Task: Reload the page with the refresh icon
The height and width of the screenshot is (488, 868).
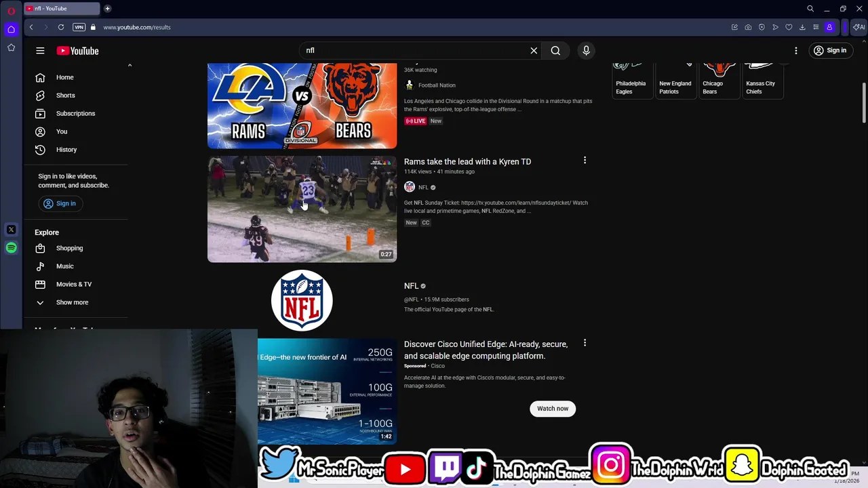Action: pyautogui.click(x=61, y=27)
